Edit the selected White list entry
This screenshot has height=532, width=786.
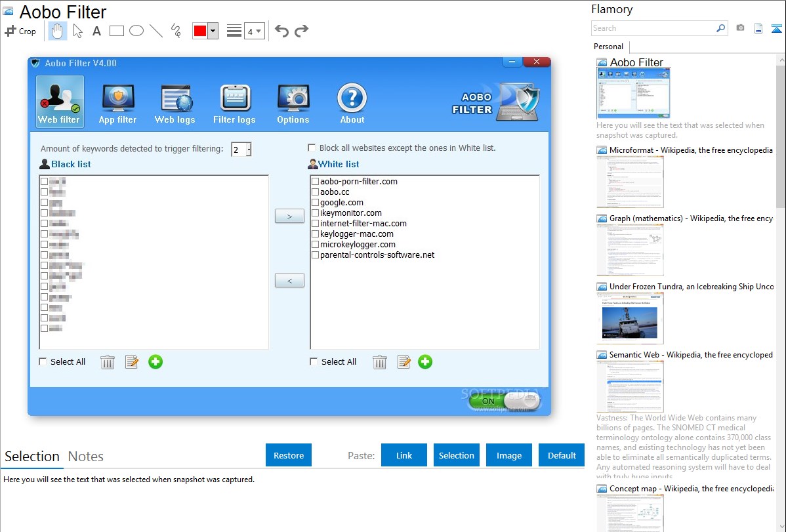(404, 361)
